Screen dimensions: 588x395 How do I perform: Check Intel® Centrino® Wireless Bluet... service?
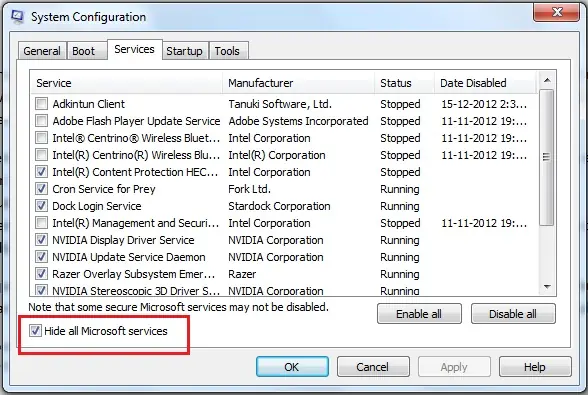pyautogui.click(x=41, y=138)
